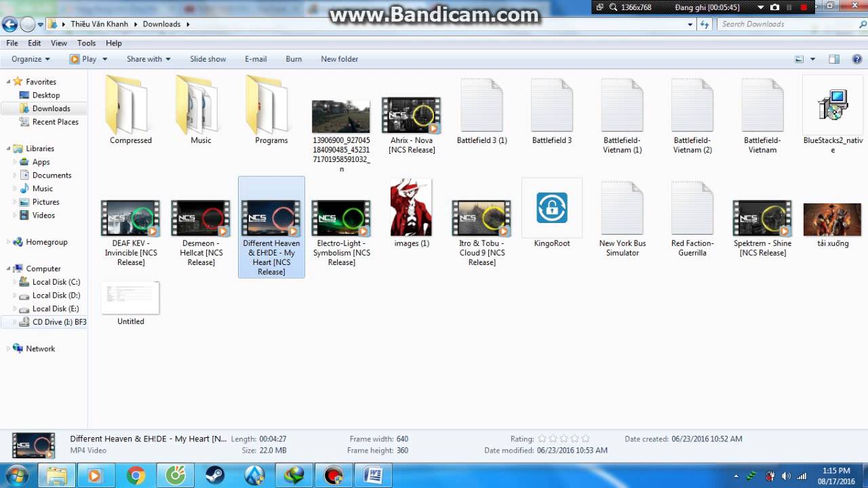
Task: Select the KingoRoot application icon
Action: point(552,213)
